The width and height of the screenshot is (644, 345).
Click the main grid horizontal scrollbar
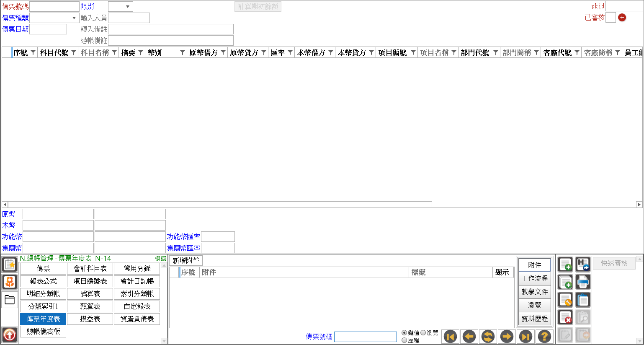click(220, 205)
